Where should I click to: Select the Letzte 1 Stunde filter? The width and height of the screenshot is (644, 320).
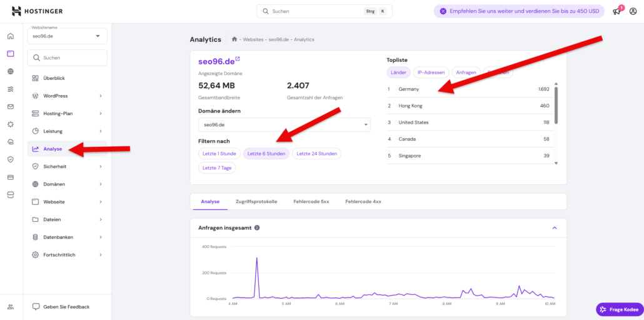(x=219, y=154)
